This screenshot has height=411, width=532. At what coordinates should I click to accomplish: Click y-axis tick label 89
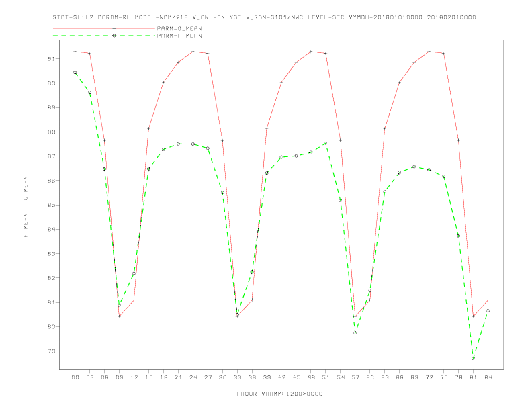(51, 107)
